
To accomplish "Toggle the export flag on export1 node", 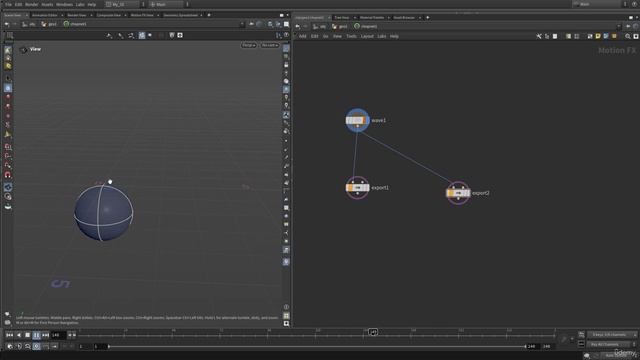I will tap(349, 188).
